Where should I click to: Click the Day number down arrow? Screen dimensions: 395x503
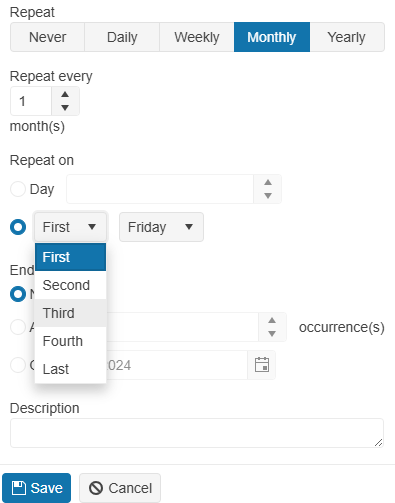pyautogui.click(x=268, y=196)
